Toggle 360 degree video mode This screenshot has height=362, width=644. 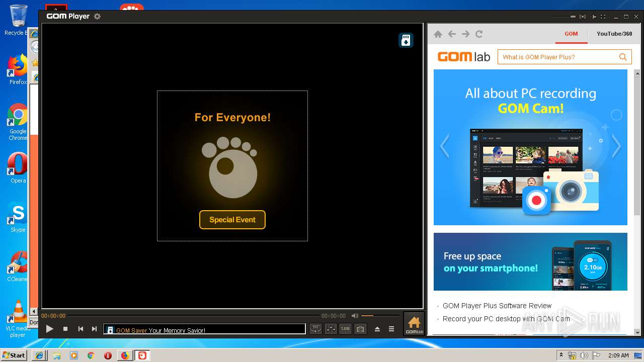315,329
